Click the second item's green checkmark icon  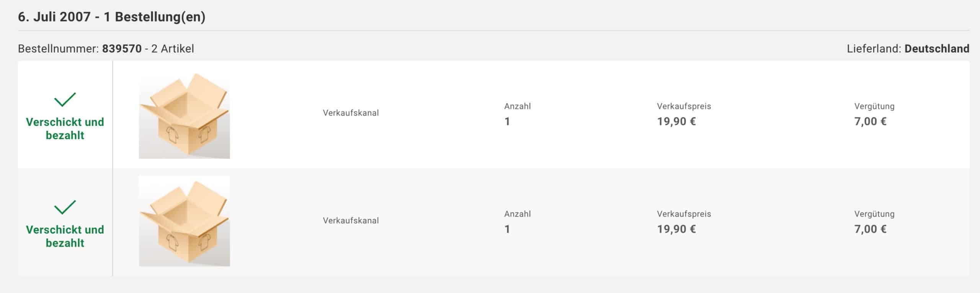(65, 207)
